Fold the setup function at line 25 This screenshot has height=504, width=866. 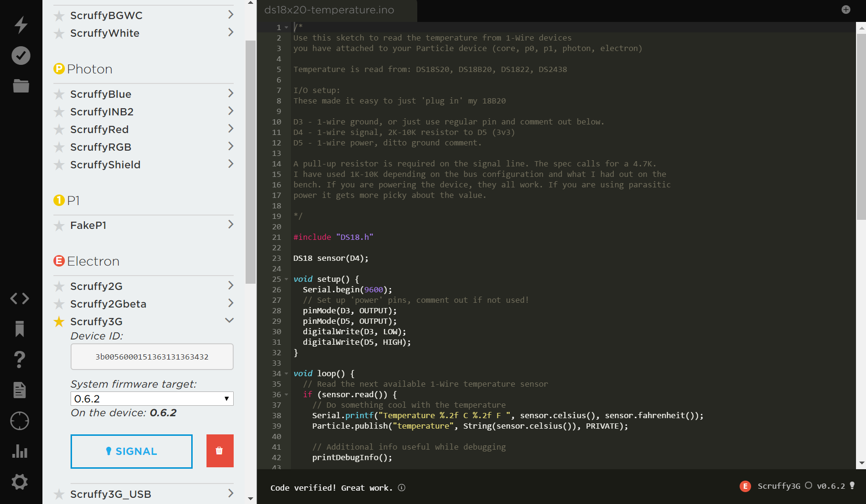tap(287, 279)
